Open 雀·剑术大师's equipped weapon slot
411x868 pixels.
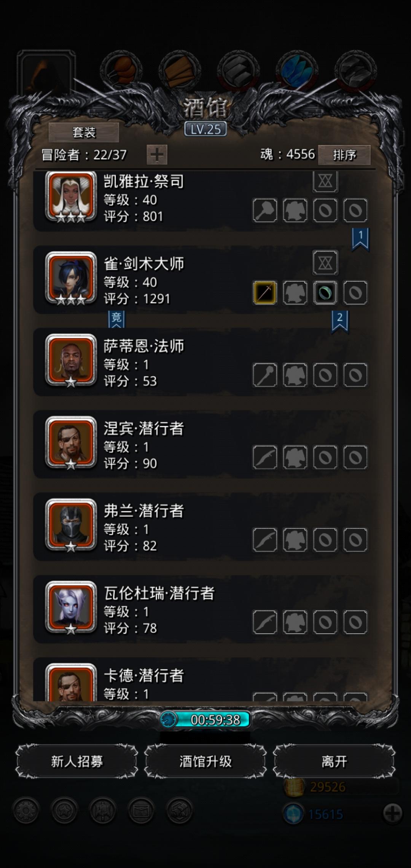[265, 292]
